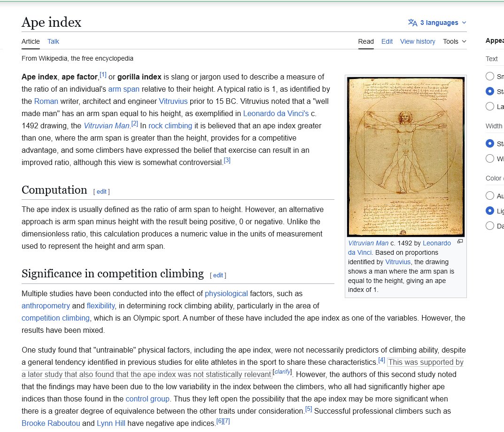504x432 pixels.
Task: Open the 3 languages dropdown
Action: coord(437,22)
